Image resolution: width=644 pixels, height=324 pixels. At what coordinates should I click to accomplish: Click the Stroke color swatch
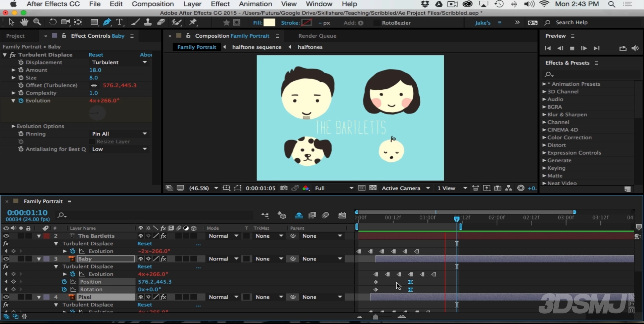coord(306,23)
